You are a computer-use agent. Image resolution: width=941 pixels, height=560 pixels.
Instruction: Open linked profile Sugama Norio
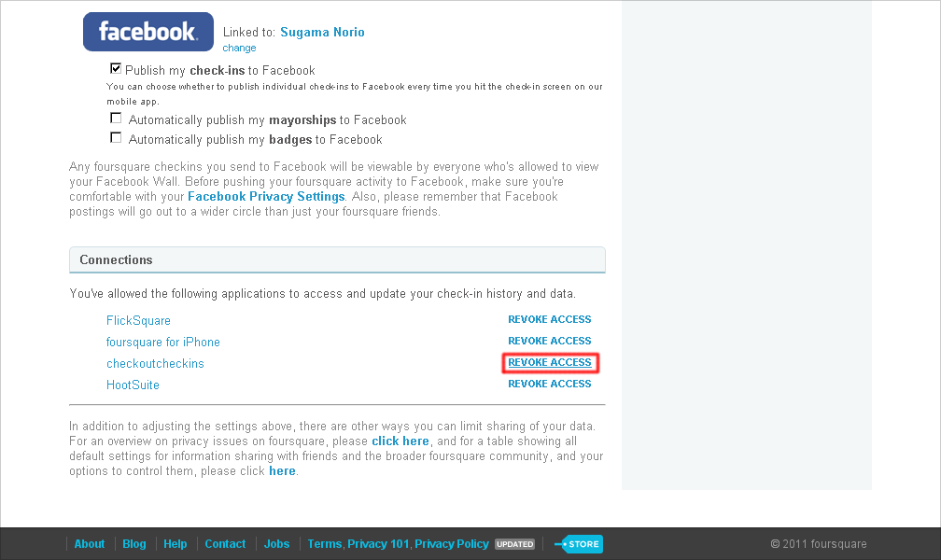tap(322, 32)
